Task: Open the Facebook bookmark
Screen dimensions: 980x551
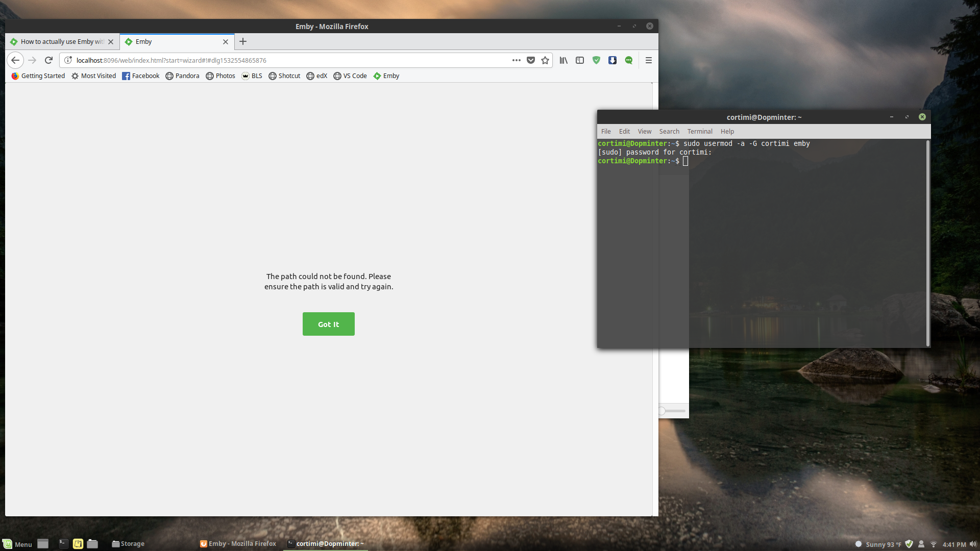Action: click(141, 76)
